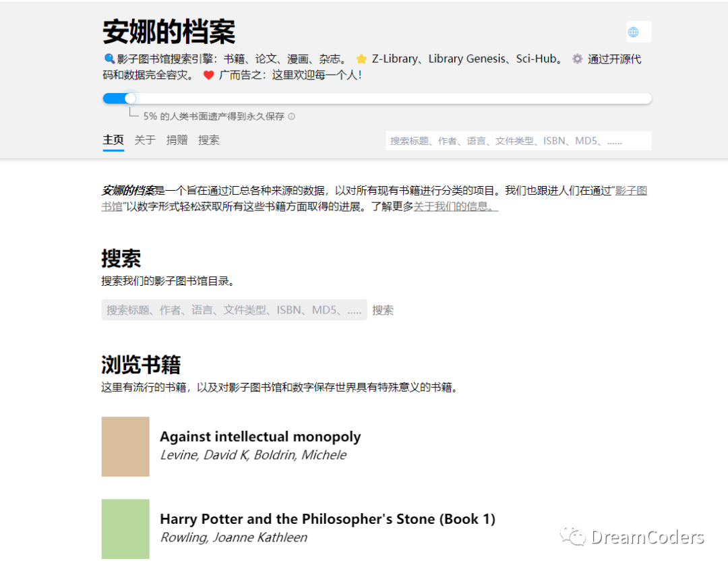Click the 安娜的档案 site title
The width and height of the screenshot is (728, 567).
169,32
